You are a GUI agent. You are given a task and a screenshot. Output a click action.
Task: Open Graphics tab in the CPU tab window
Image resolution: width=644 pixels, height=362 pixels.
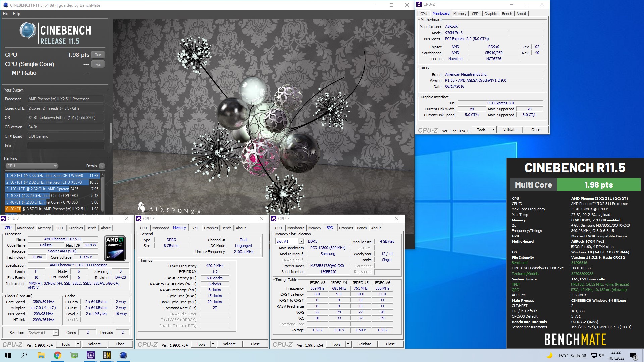coord(75,228)
